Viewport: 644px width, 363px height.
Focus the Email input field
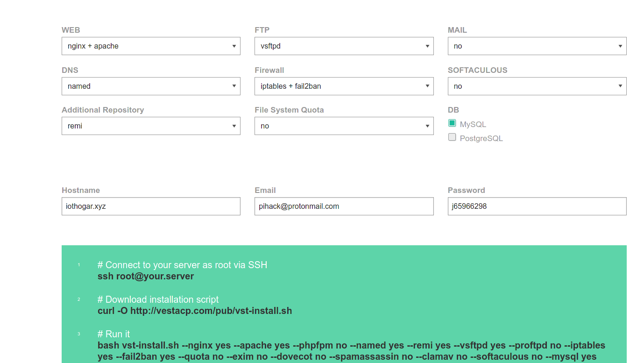(x=344, y=206)
